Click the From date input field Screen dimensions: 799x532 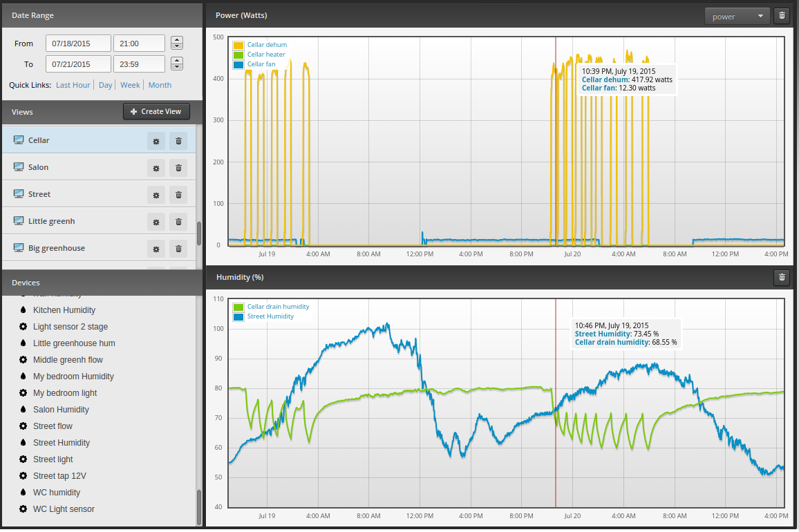pyautogui.click(x=78, y=44)
